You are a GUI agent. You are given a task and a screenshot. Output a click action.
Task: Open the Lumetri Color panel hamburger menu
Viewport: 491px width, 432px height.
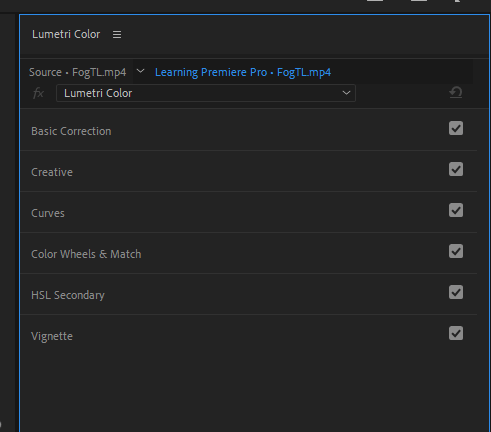(117, 34)
